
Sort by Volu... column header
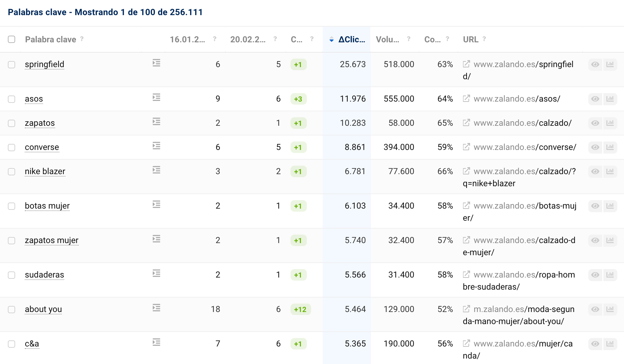387,39
